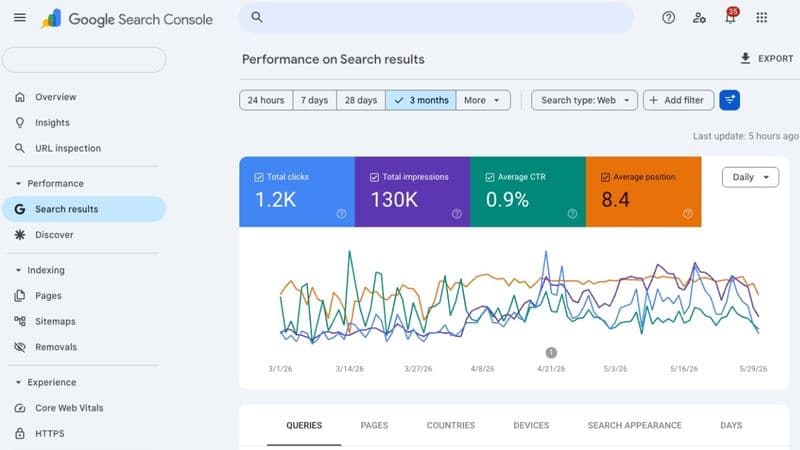
Task: Click the orange Average position metric card
Action: tap(644, 192)
